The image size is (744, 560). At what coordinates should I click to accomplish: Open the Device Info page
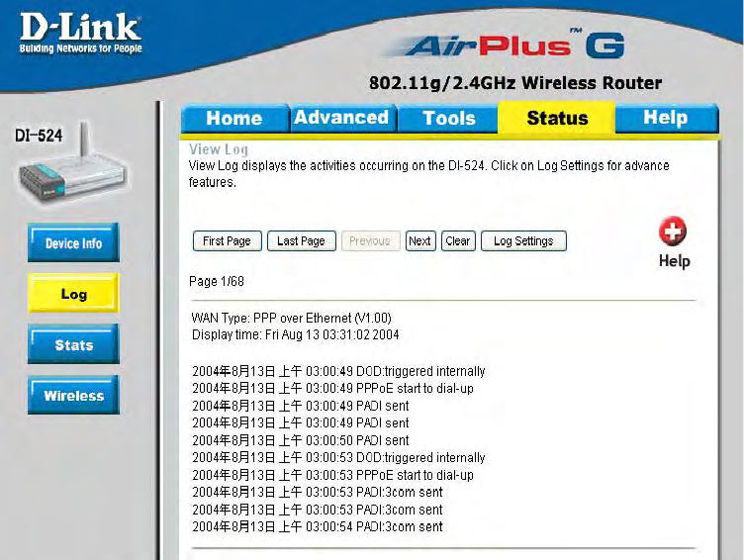[73, 243]
